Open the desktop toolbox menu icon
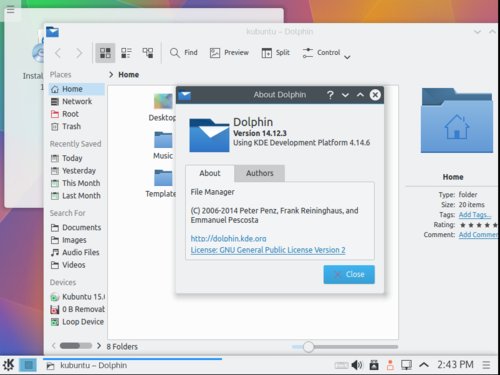 11,10
